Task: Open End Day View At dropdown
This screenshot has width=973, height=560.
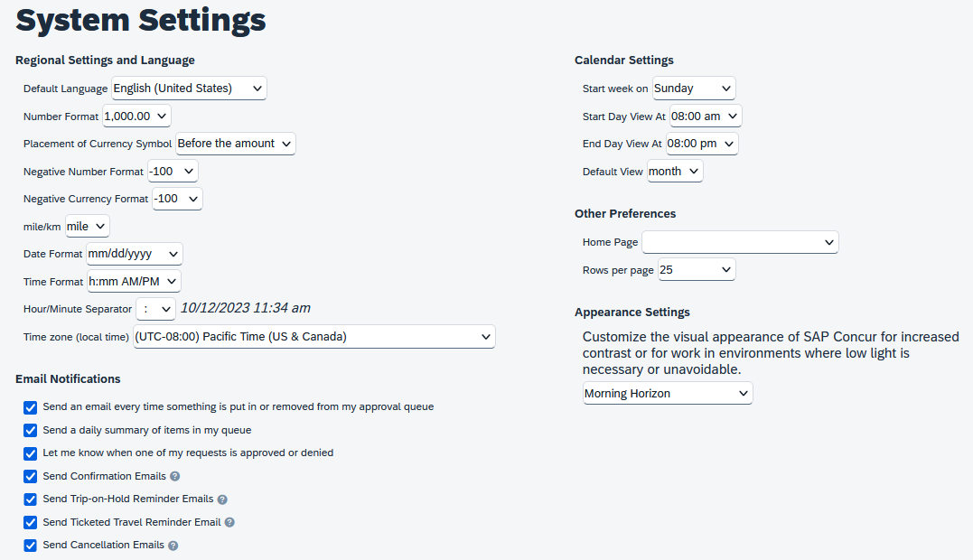Action: [x=702, y=144]
